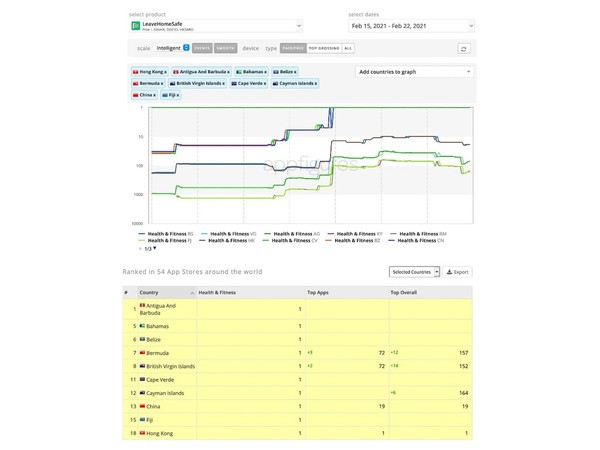Image resolution: width=600 pixels, height=450 pixels.
Task: Select the TOP GROSSING type tab
Action: (x=324, y=48)
